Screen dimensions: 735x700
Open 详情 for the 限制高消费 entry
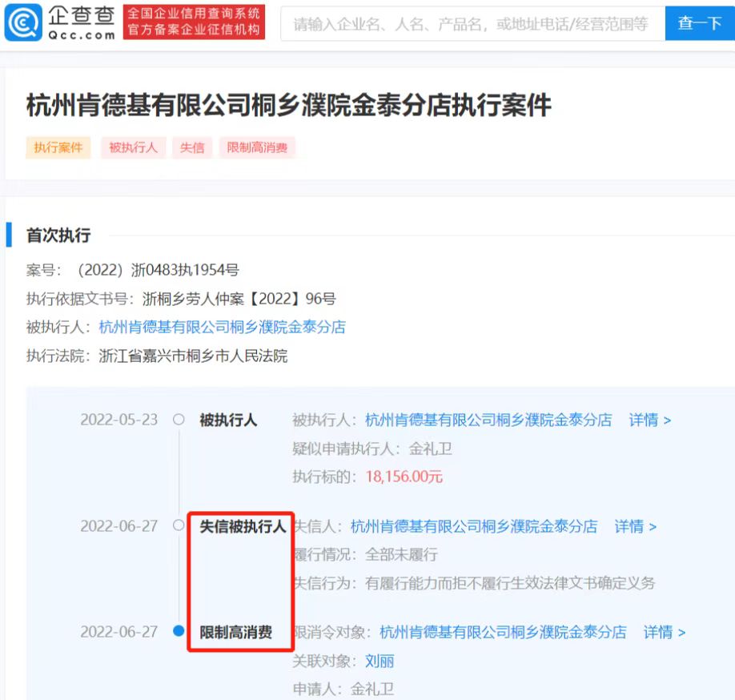(665, 632)
